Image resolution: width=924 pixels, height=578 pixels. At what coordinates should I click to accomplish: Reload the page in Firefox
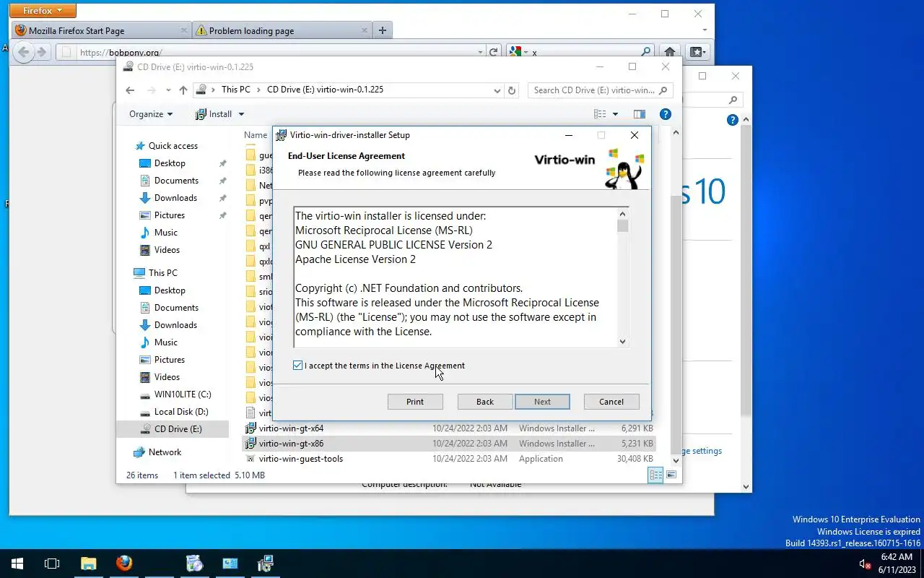pyautogui.click(x=494, y=52)
